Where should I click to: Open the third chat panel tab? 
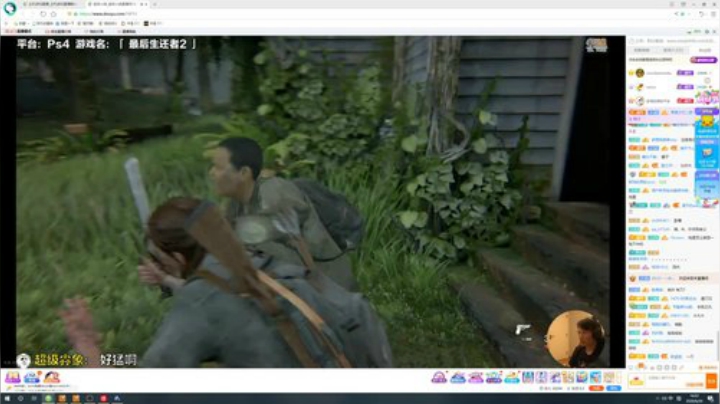pos(704,50)
